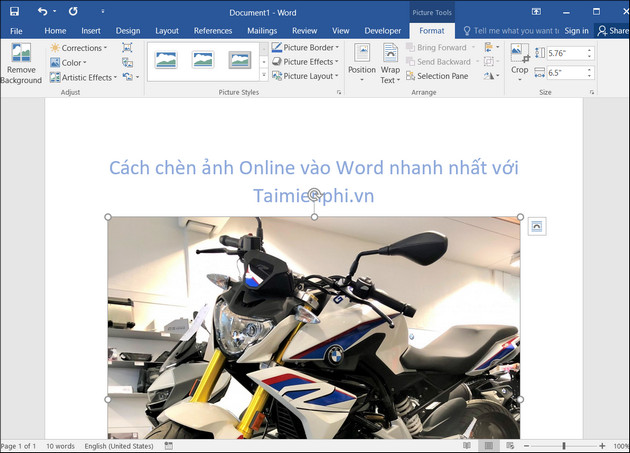Switch to the View tab
The image size is (630, 453).
(x=341, y=31)
